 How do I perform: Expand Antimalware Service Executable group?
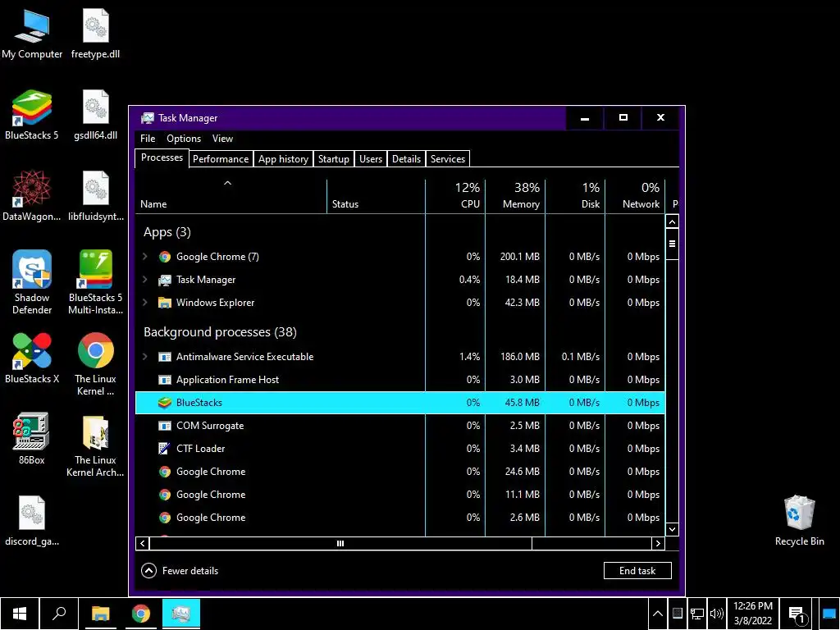(x=145, y=357)
